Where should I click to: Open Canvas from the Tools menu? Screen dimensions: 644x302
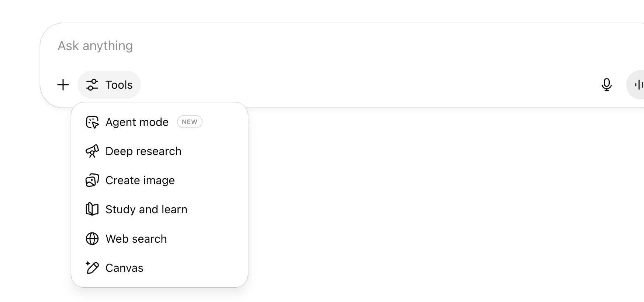point(124,268)
